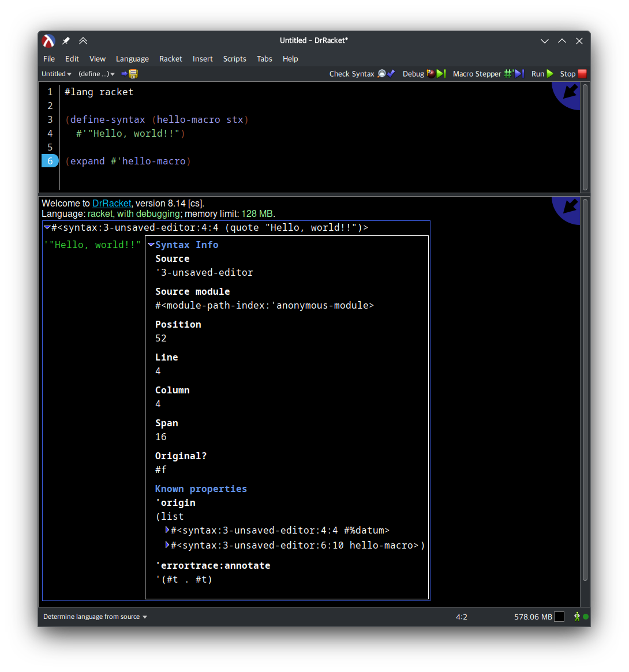
Task: Click the Known properties heading
Action: click(201, 489)
